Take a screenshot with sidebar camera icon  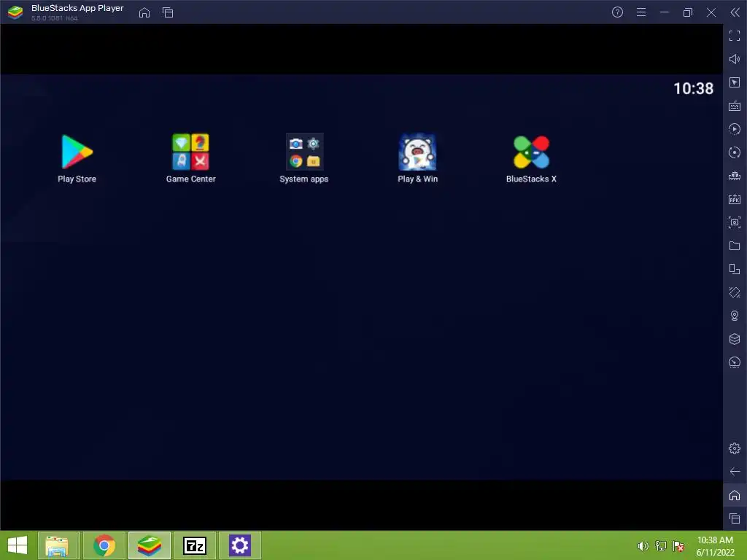tap(735, 222)
